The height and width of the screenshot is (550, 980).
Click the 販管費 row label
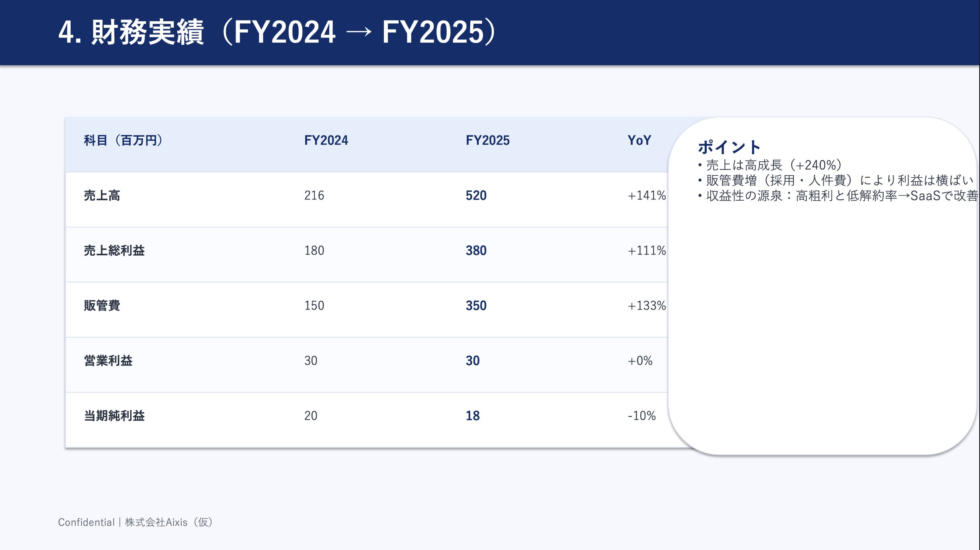(x=102, y=306)
